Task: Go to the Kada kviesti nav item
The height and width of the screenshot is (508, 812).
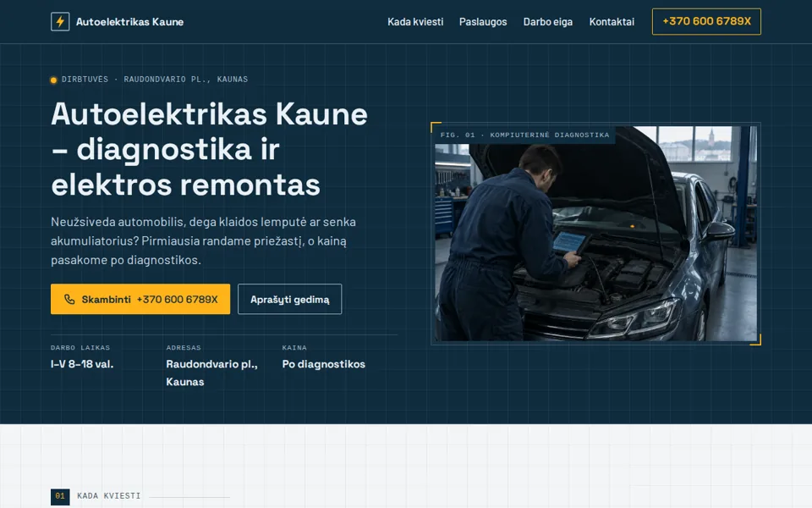Action: click(415, 22)
